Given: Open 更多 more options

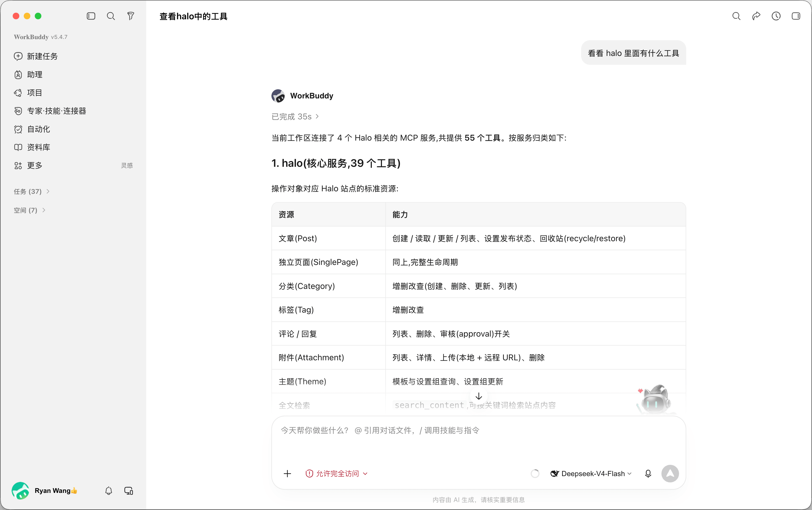Looking at the screenshot, I should click(x=73, y=165).
